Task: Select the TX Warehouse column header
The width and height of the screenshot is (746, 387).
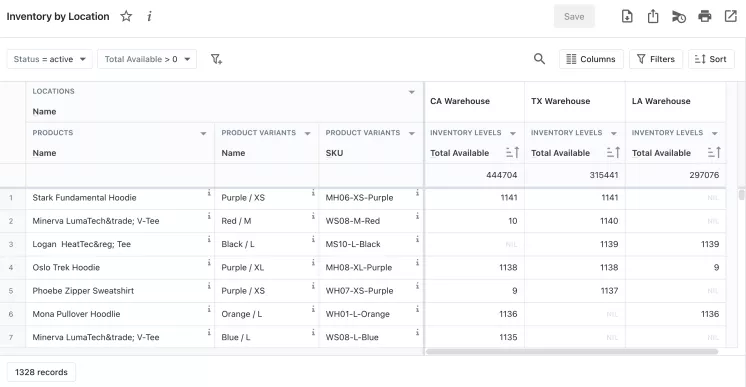Action: coord(575,101)
